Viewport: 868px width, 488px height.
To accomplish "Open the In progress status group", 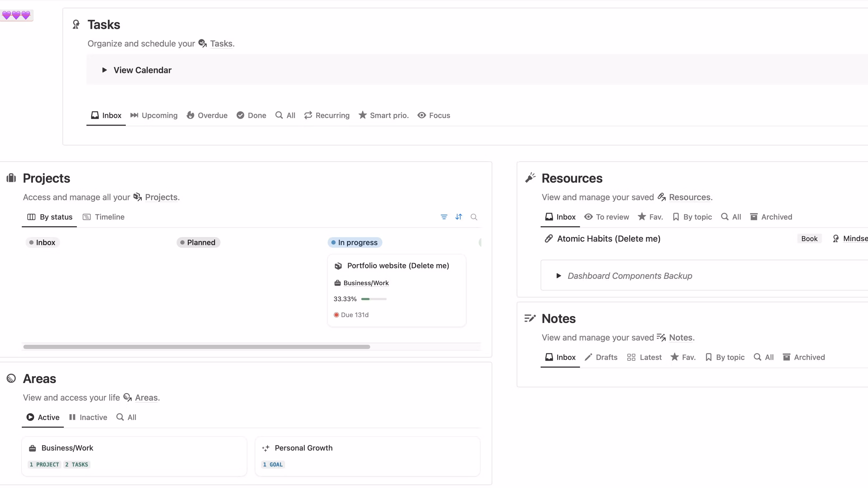I will (355, 242).
